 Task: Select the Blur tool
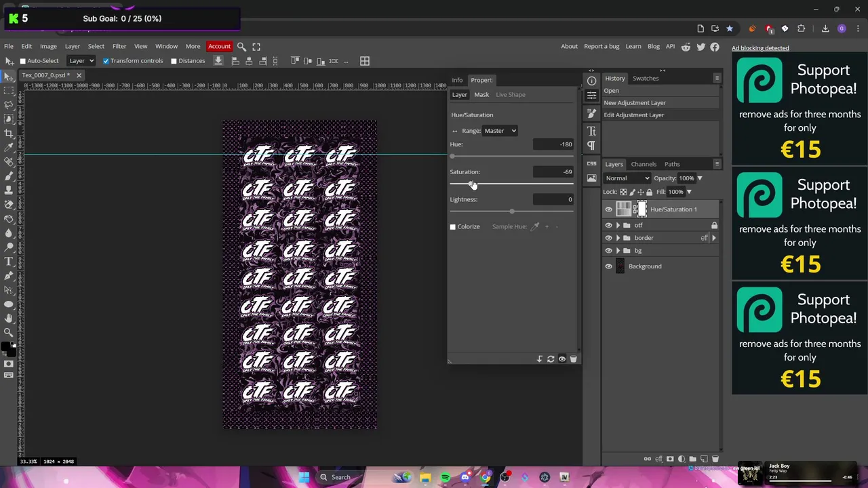click(x=9, y=232)
